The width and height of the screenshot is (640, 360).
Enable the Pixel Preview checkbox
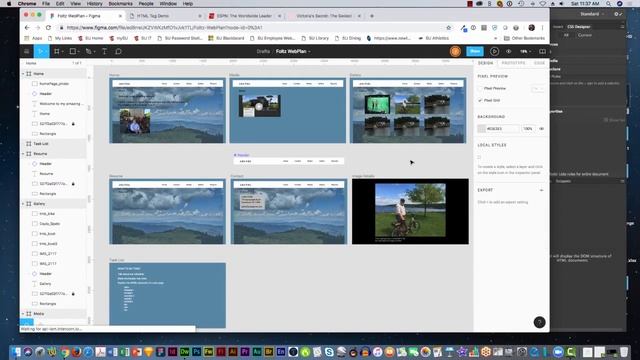tap(480, 88)
